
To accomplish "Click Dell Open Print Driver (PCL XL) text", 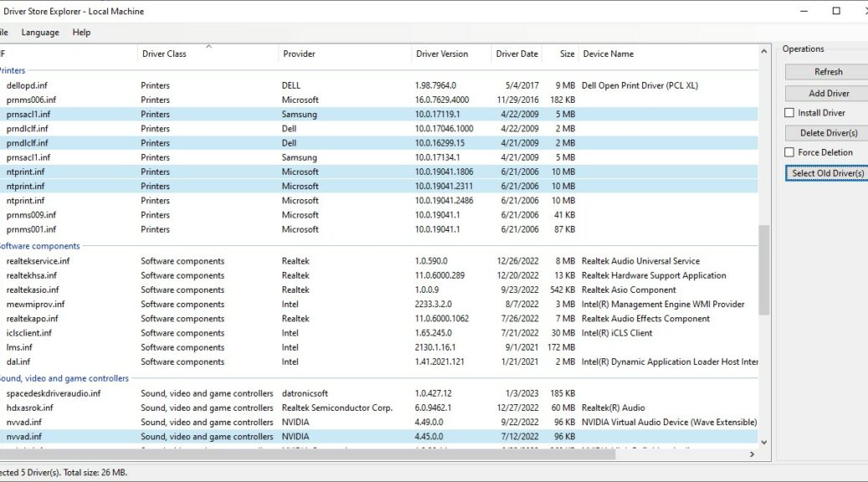I will (640, 85).
